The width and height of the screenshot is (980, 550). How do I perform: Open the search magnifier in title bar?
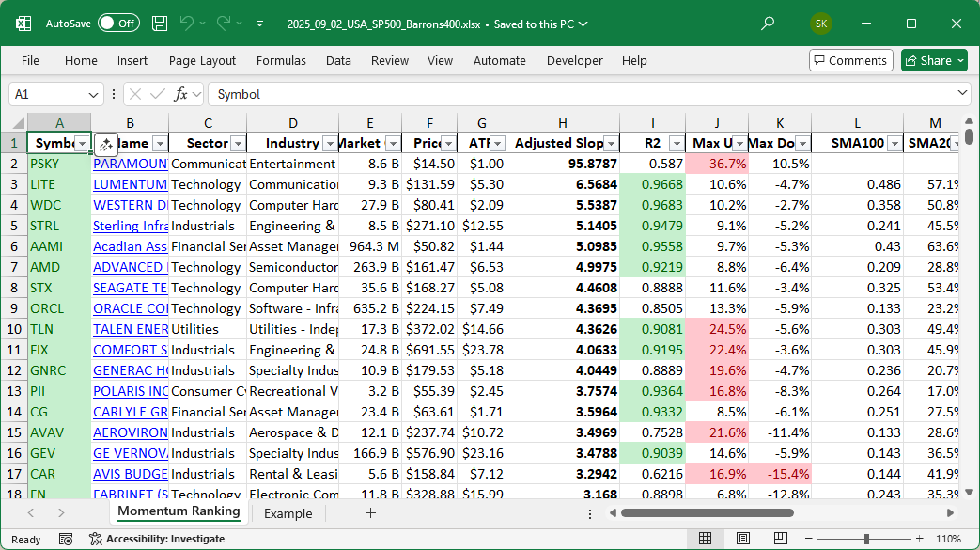tap(768, 24)
